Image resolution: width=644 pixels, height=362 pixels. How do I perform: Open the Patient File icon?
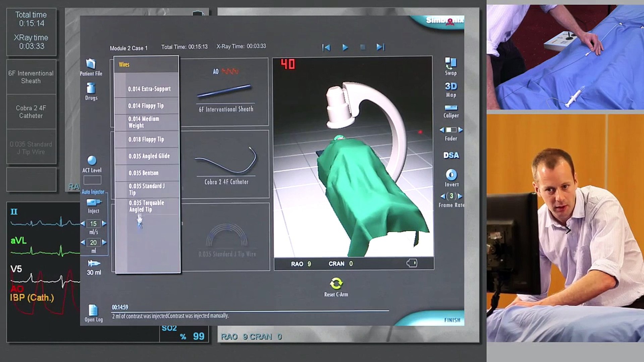coord(91,64)
